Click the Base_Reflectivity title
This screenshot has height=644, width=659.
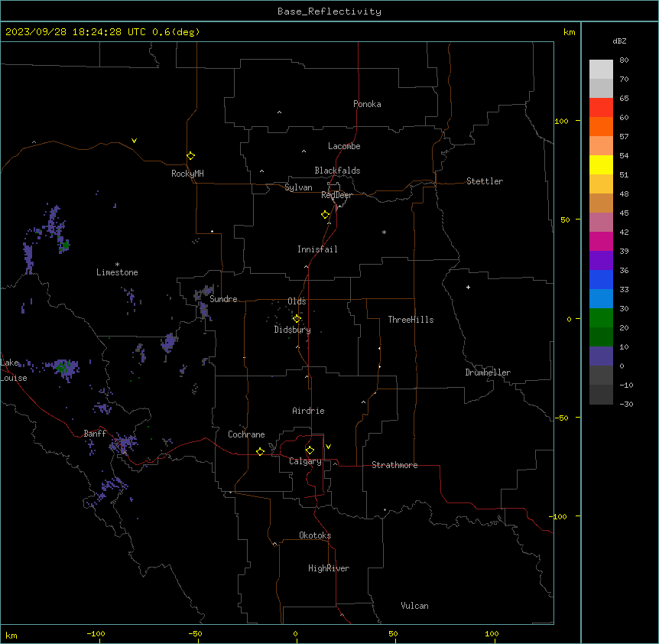tap(329, 11)
